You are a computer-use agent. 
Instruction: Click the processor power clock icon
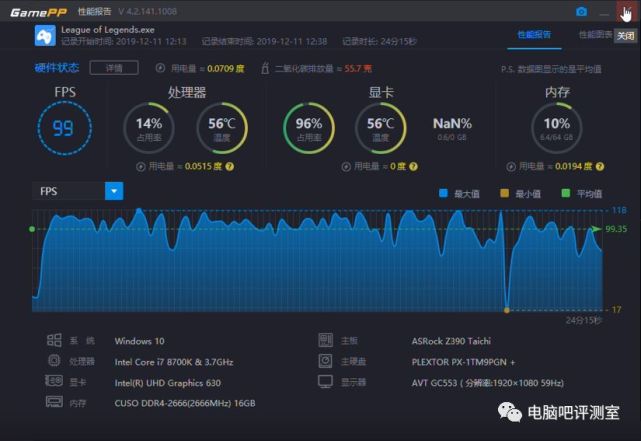[x=141, y=167]
